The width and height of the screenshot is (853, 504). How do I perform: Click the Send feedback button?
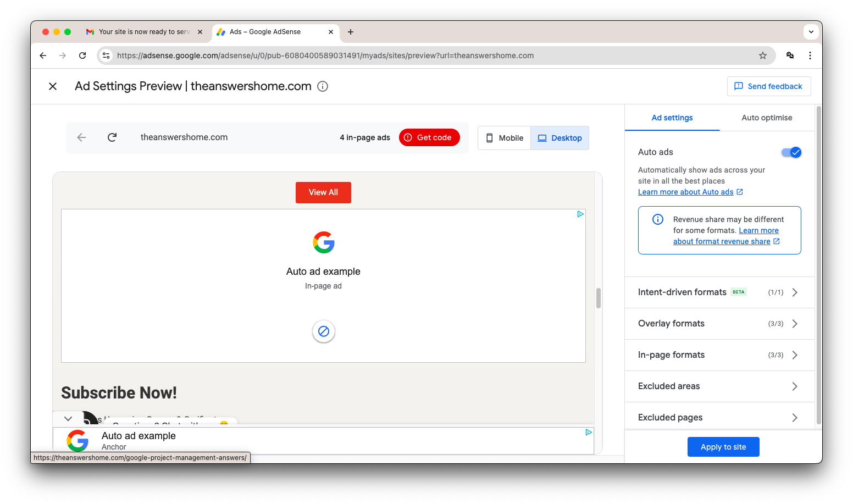click(768, 86)
